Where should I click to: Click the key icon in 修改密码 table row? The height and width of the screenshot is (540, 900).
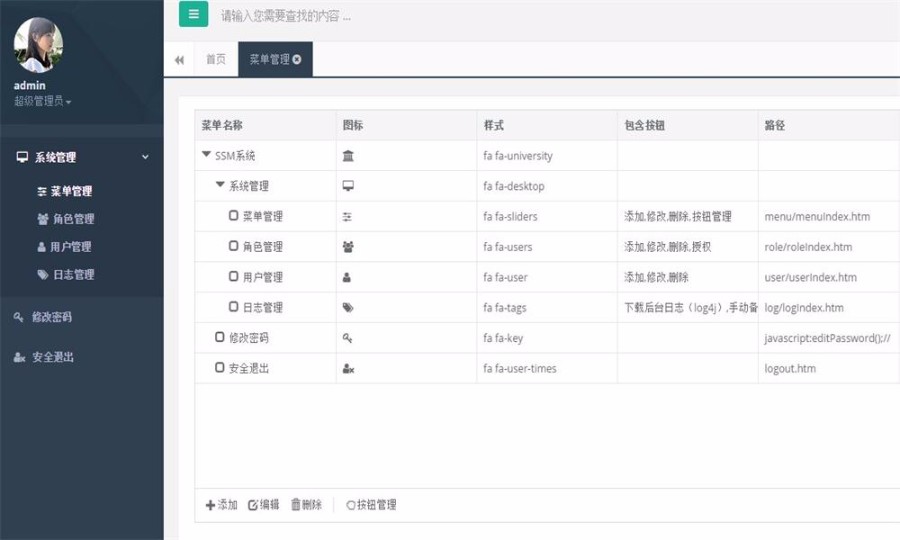click(347, 338)
